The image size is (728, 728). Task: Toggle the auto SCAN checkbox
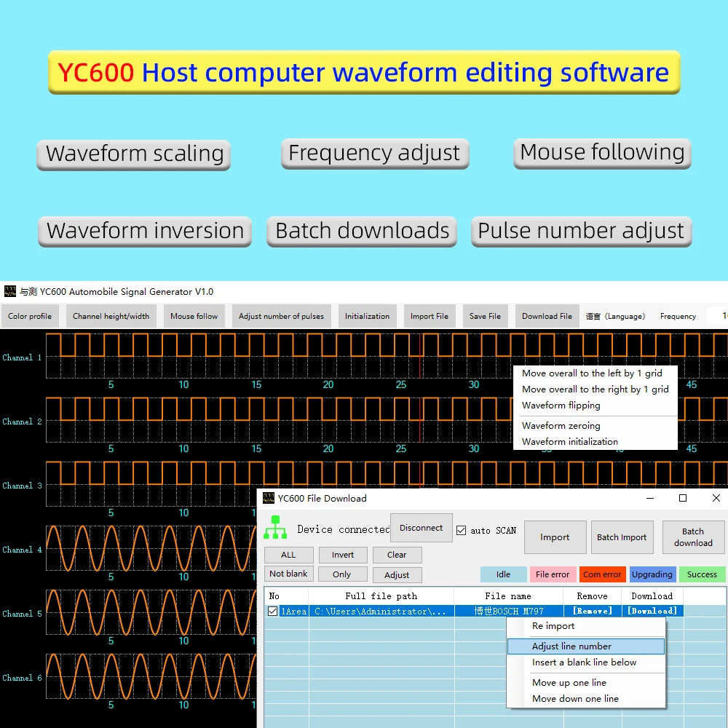[x=461, y=530]
